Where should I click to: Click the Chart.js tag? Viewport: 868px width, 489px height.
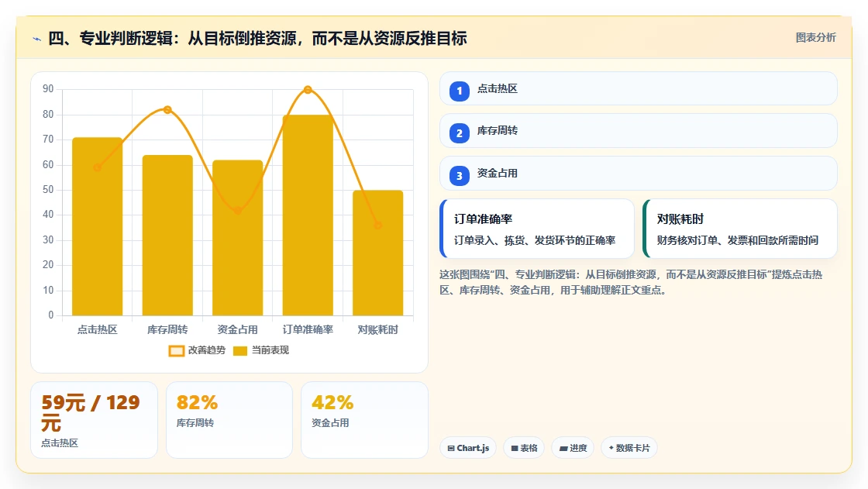pos(468,448)
